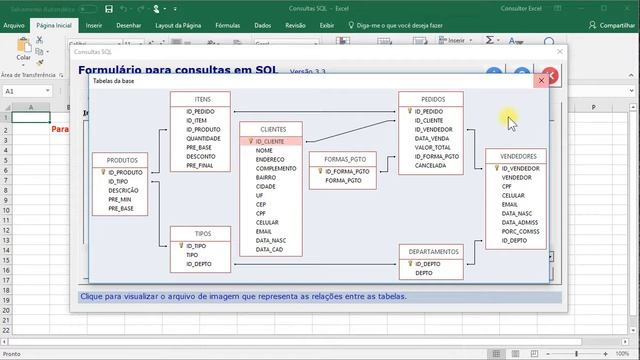Image resolution: width=640 pixels, height=360 pixels.
Task: Click the Page Break Preview icon in the status bar
Action: coord(534,354)
